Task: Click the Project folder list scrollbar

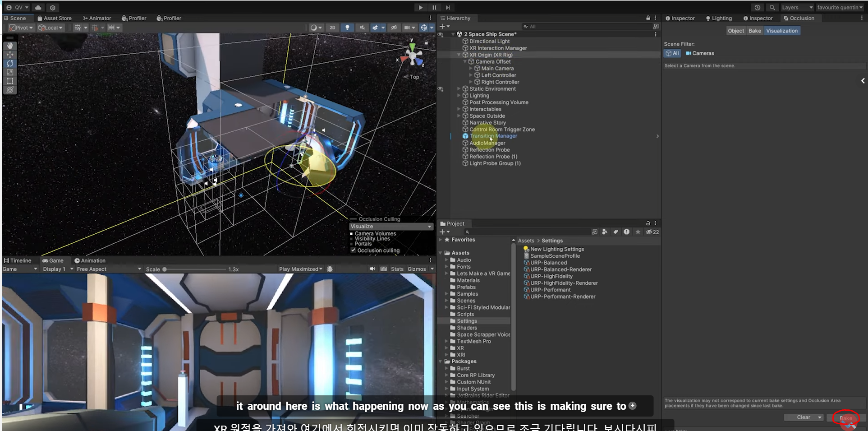Action: pos(513,317)
